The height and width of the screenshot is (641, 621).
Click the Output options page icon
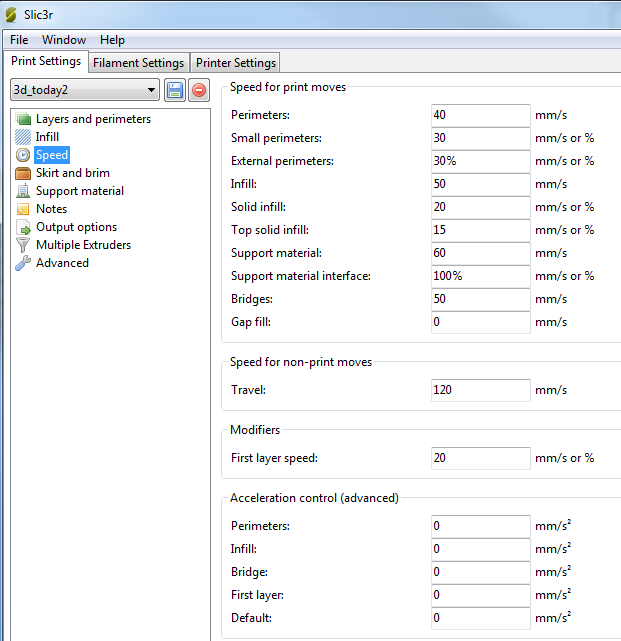pos(23,227)
